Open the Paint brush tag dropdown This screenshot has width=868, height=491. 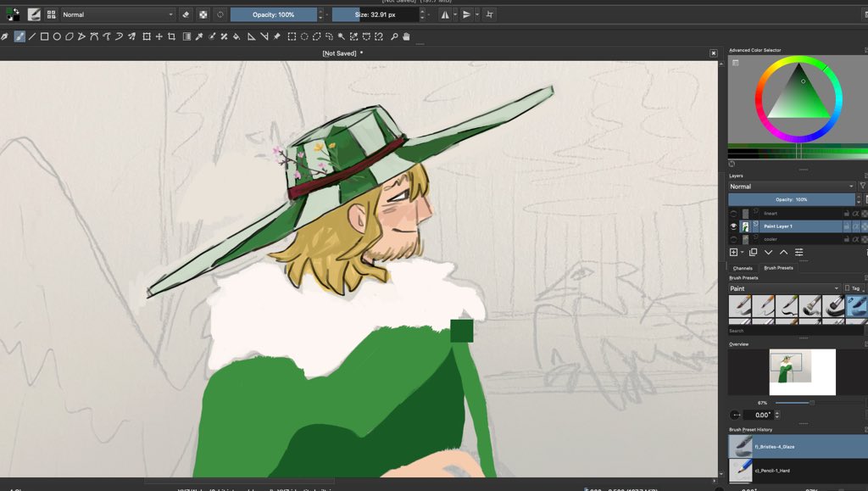(x=784, y=288)
